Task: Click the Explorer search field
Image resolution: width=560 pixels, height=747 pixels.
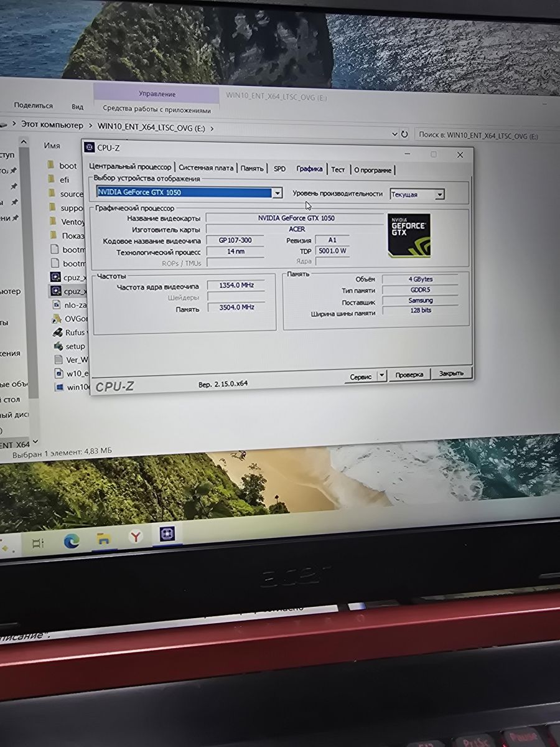Action: pos(478,135)
